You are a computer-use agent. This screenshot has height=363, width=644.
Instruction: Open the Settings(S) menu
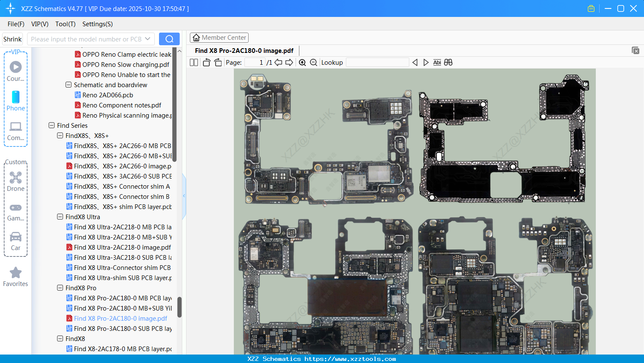click(x=97, y=24)
